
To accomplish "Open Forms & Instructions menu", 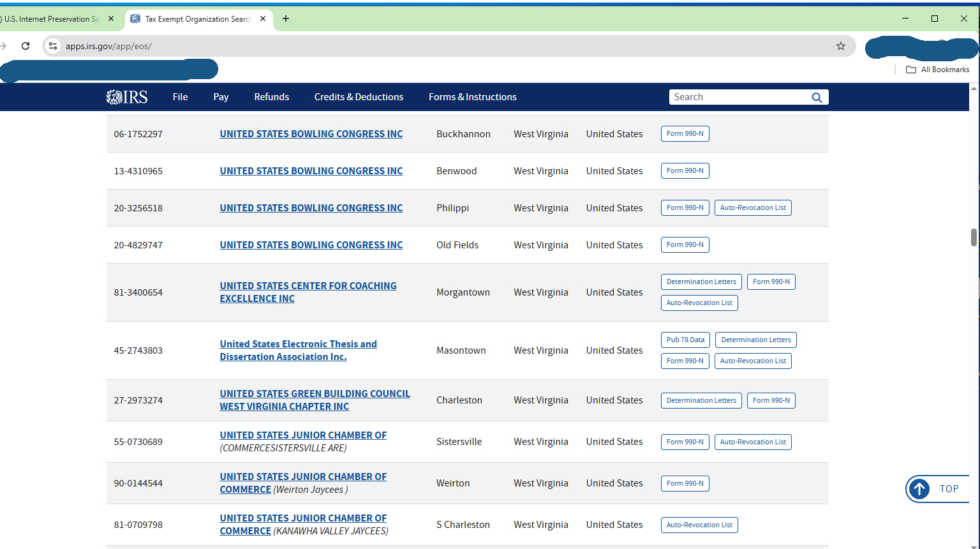I will pyautogui.click(x=473, y=97).
